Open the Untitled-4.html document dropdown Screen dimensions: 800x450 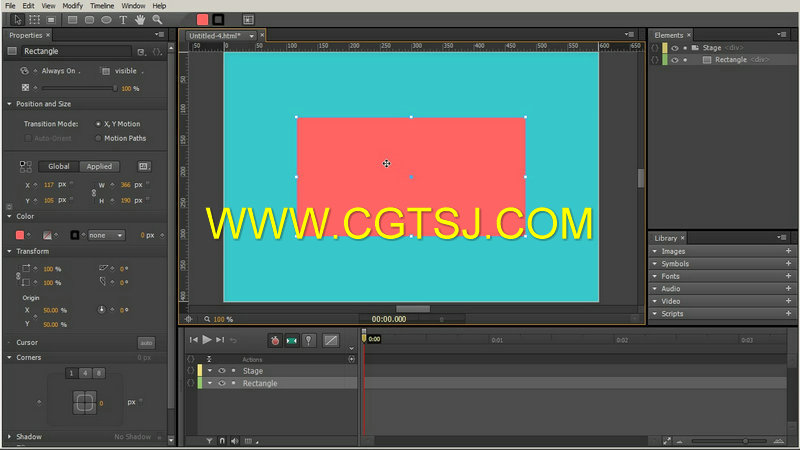252,36
